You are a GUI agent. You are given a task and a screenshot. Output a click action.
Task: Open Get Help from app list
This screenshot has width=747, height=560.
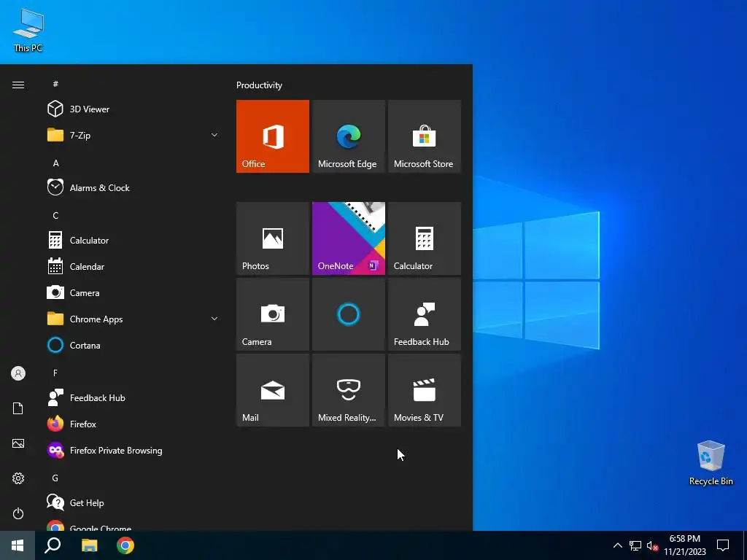click(x=133, y=503)
